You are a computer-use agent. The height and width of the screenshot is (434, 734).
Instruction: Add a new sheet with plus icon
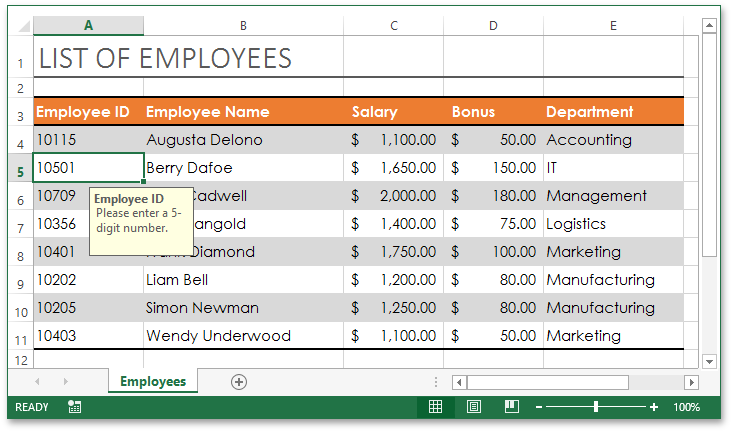pyautogui.click(x=239, y=382)
